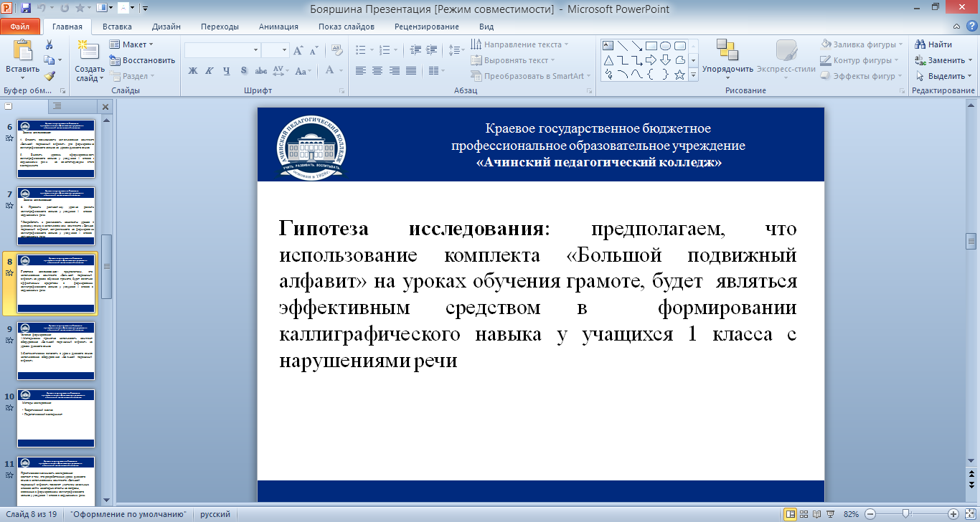Open the Макет layout dropdown
The image size is (980, 522).
[132, 44]
